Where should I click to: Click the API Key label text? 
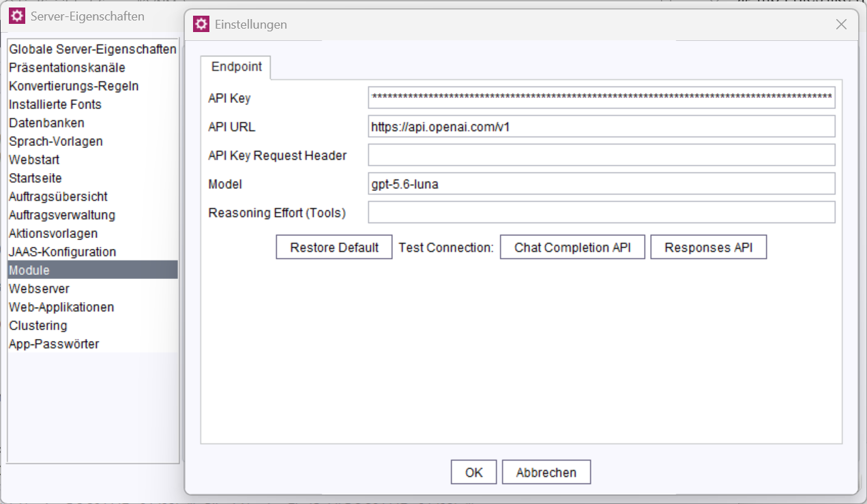tap(229, 98)
